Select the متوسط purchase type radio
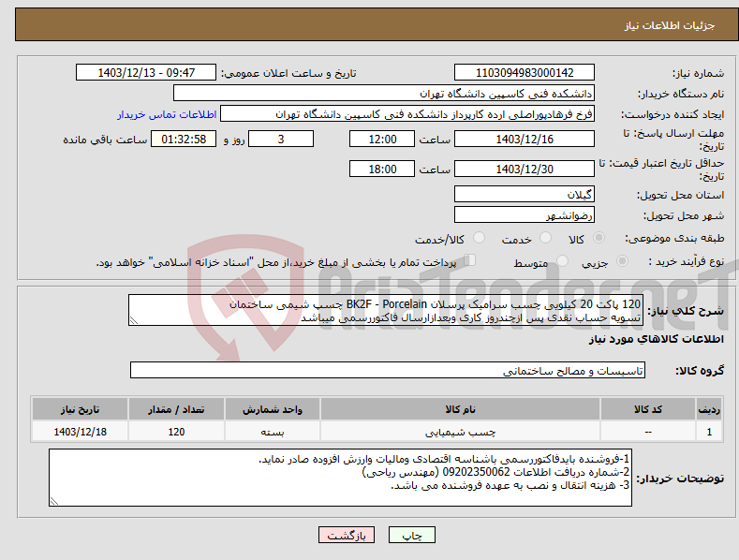739x560 pixels. pos(562,261)
